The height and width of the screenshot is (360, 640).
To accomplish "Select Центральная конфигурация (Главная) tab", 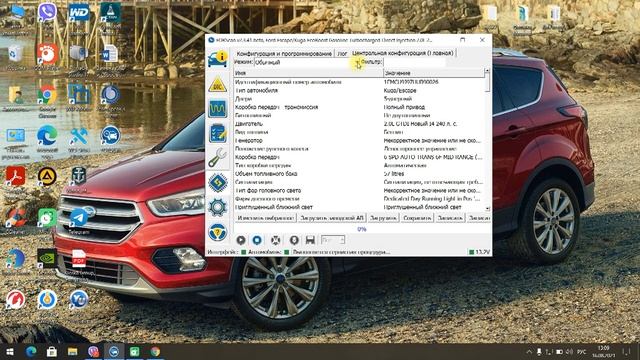I will coord(402,53).
